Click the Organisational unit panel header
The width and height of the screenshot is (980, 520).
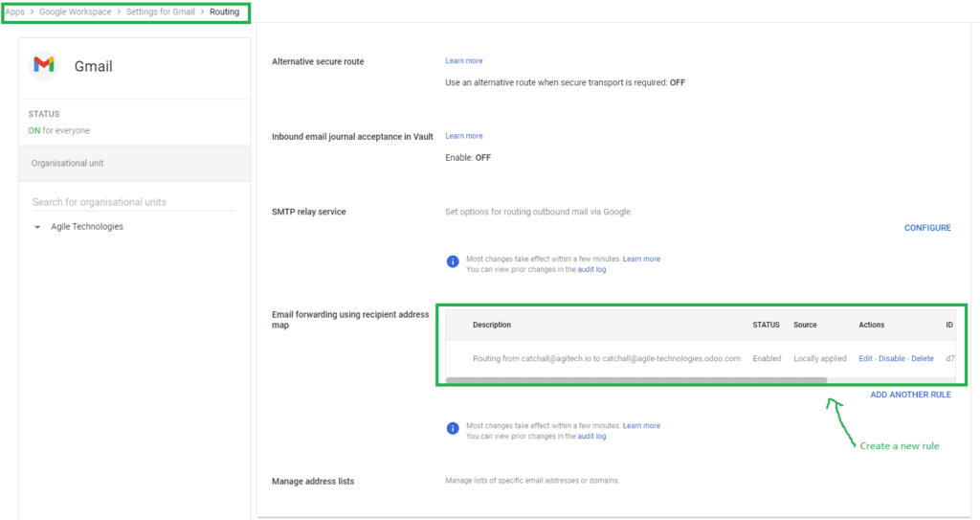pos(134,164)
